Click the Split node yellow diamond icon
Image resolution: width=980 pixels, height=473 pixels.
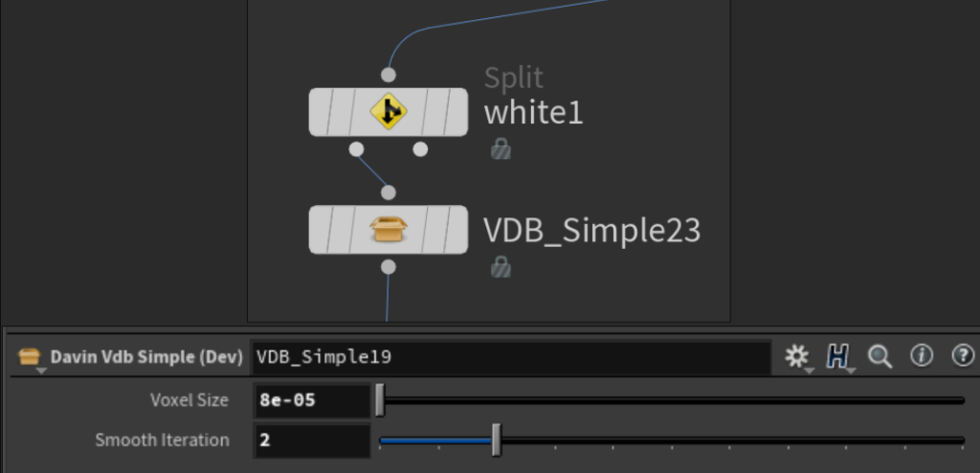tap(389, 112)
